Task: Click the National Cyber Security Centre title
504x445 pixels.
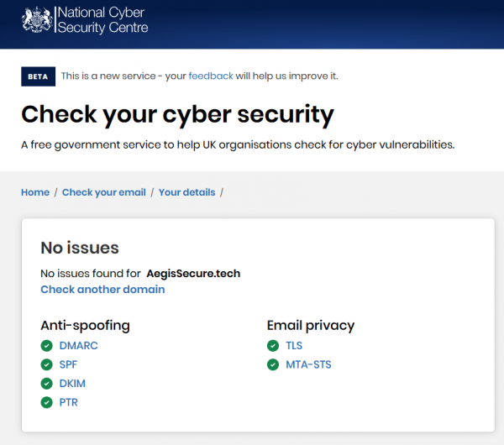Action: tap(102, 20)
